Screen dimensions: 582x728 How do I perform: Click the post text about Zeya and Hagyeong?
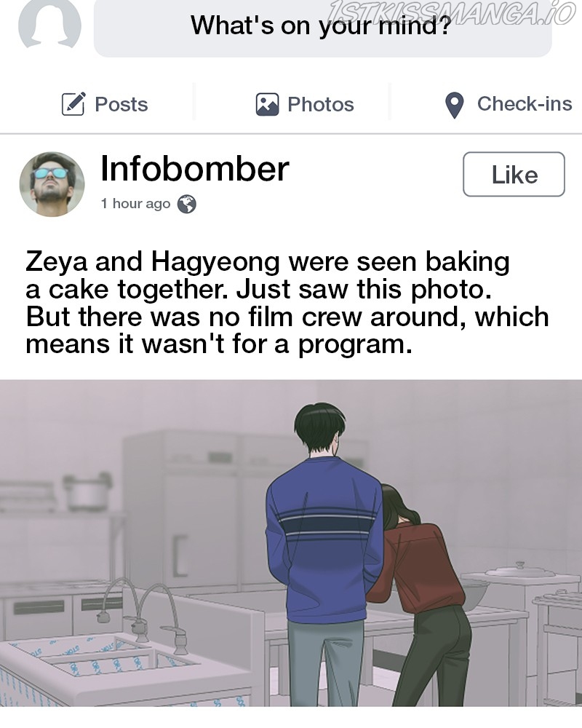(x=287, y=303)
